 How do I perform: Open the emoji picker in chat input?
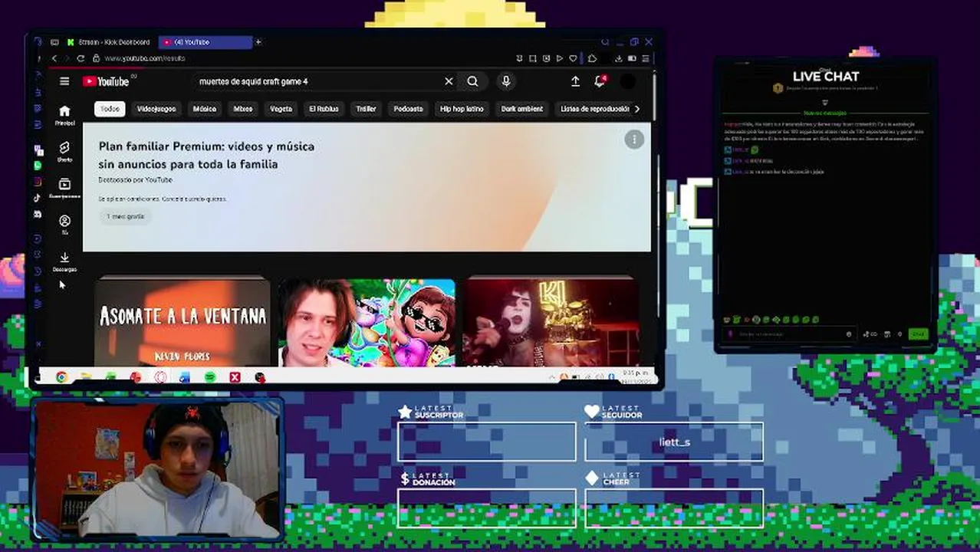(849, 334)
